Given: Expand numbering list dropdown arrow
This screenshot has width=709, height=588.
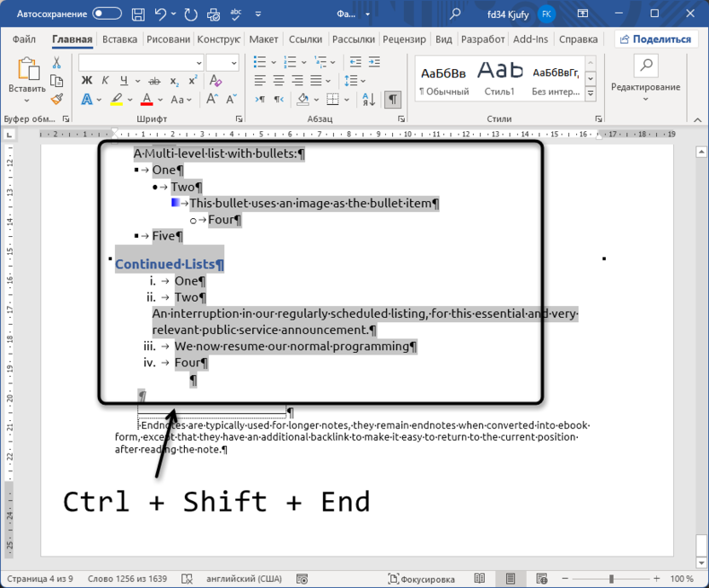Looking at the screenshot, I should [304, 62].
